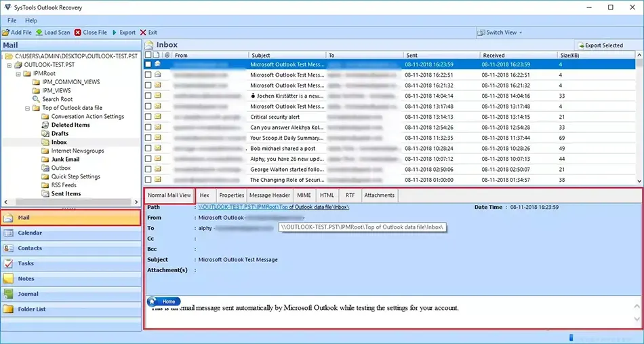
Task: Check the box for George Walton message
Action: [148, 169]
